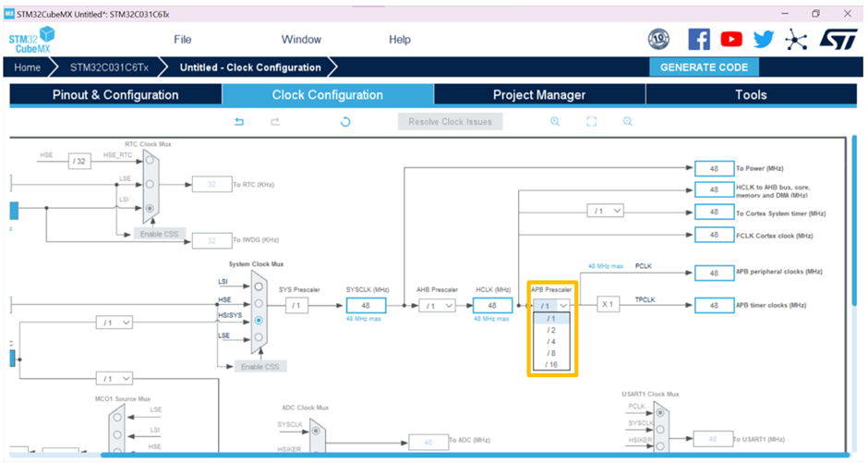Open the File menu
The width and height of the screenshot is (868, 463).
click(x=182, y=40)
